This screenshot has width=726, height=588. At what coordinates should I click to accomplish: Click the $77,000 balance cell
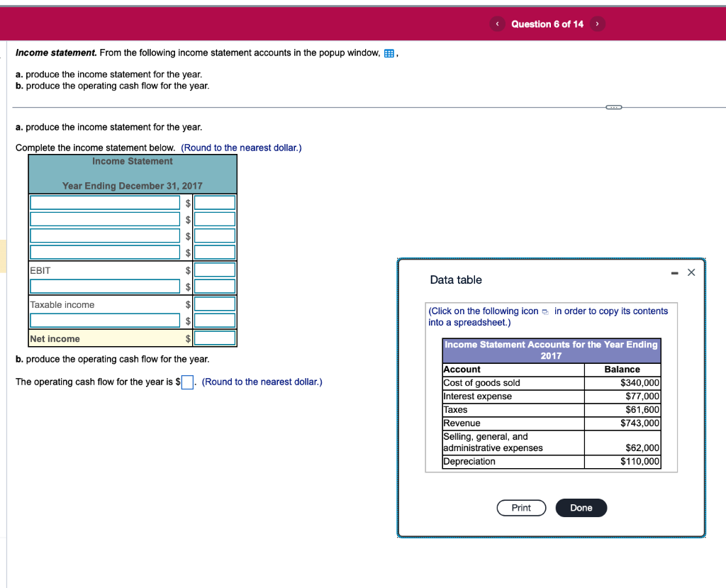pyautogui.click(x=622, y=396)
